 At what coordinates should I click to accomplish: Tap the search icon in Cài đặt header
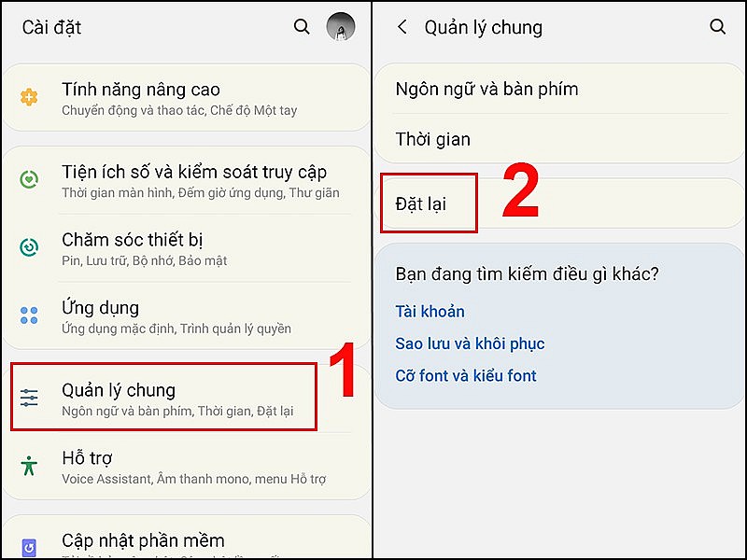302,27
